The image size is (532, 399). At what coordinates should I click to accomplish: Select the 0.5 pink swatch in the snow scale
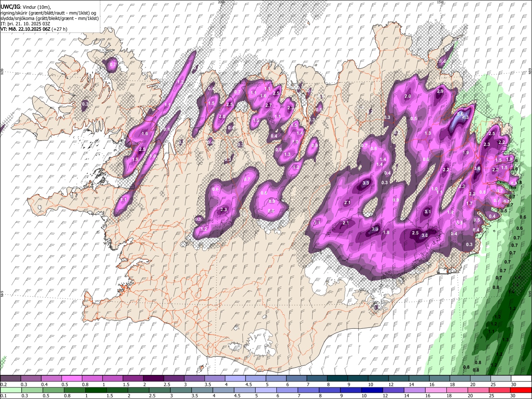click(72, 378)
